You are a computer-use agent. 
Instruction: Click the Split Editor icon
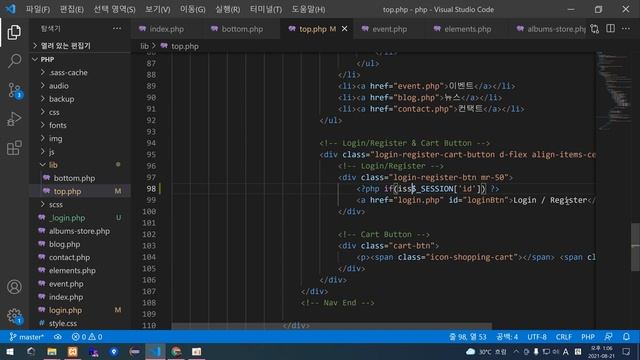[610, 29]
